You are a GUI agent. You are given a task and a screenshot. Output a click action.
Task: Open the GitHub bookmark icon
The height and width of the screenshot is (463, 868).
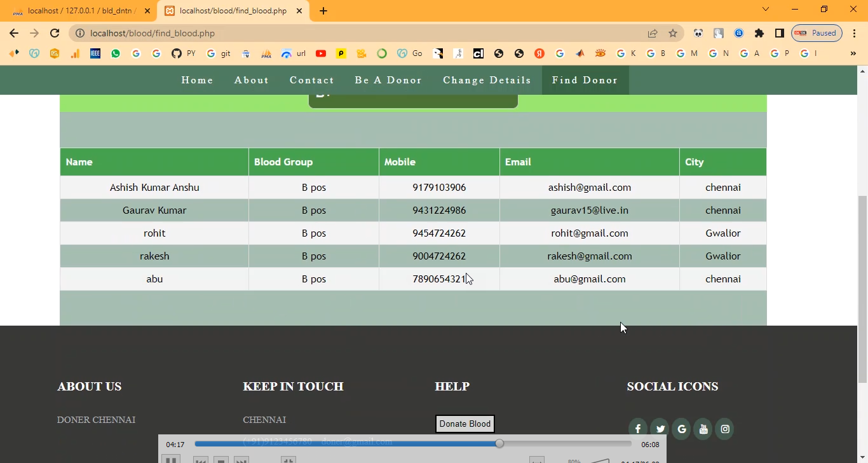(x=177, y=53)
